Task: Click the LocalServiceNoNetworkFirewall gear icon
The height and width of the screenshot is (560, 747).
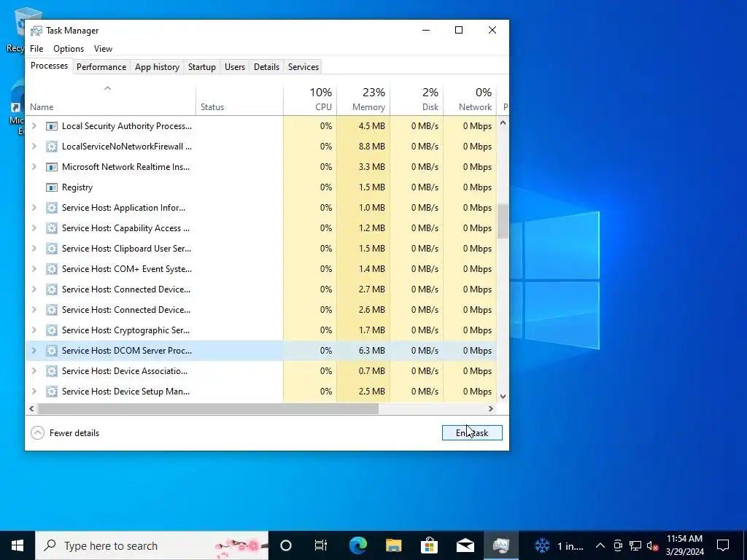Action: [52, 147]
